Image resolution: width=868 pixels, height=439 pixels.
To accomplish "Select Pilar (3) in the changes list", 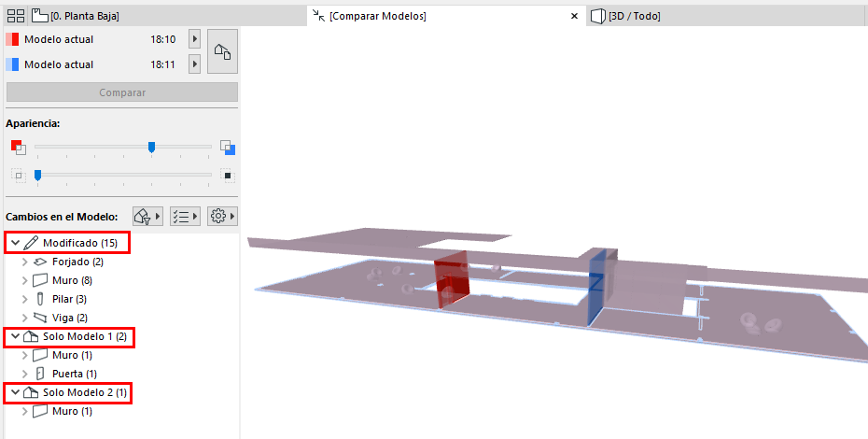I will [x=69, y=299].
